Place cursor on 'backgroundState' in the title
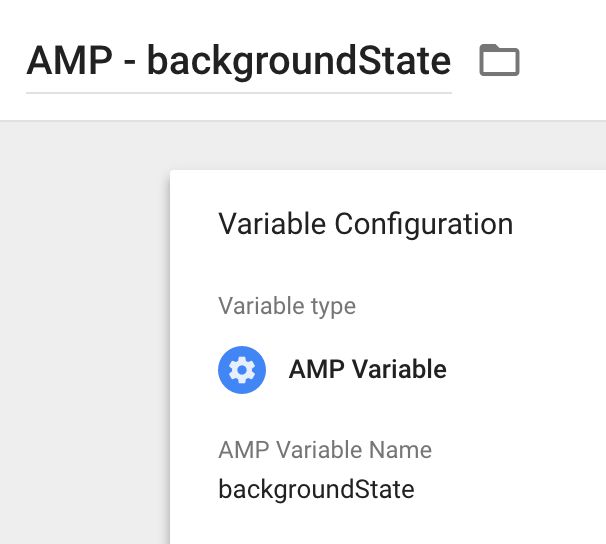 299,62
